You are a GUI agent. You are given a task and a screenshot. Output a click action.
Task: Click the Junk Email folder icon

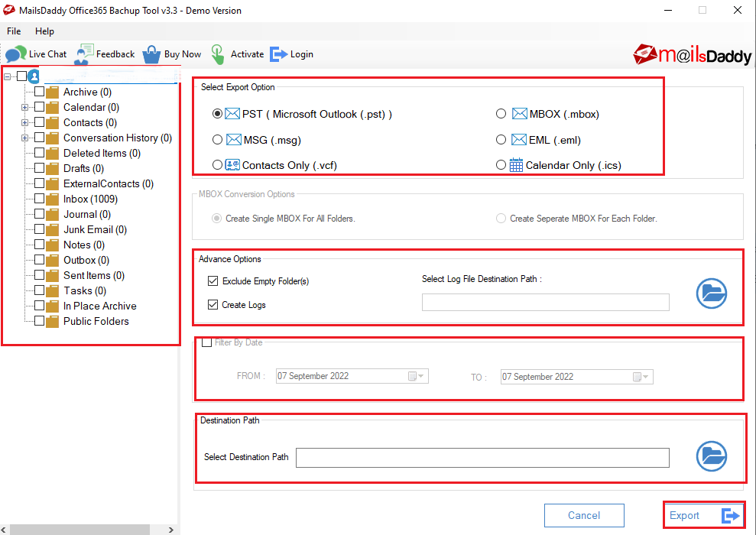(x=52, y=229)
